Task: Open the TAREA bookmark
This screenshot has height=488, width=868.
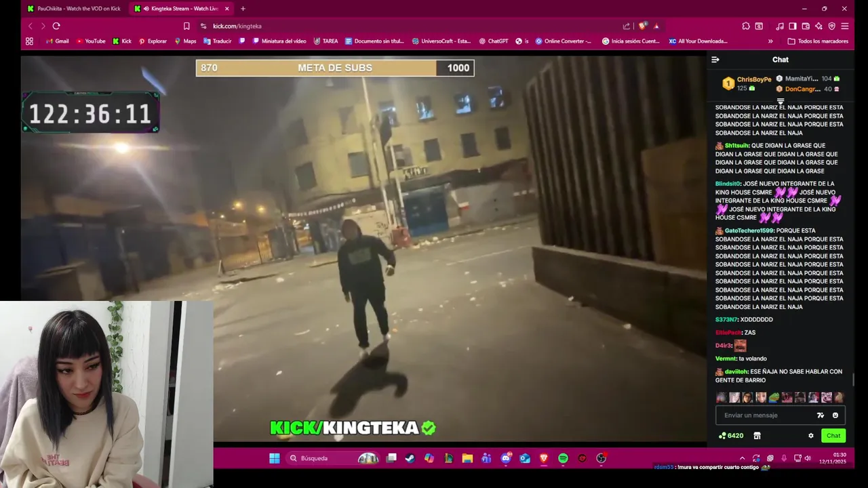Action: 325,41
